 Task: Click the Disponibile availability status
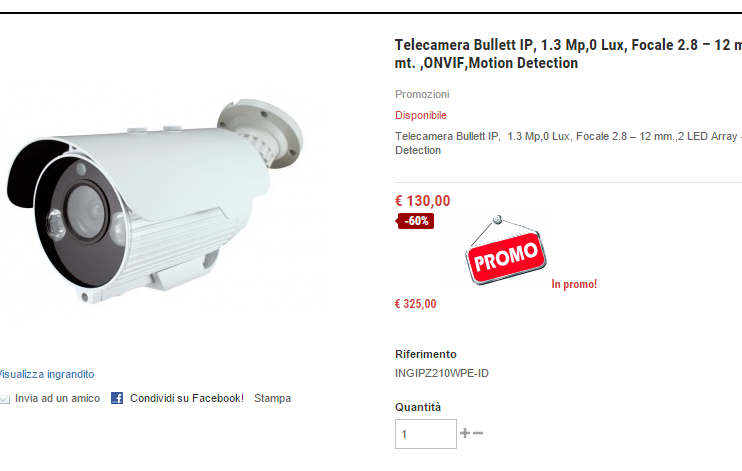tap(421, 115)
